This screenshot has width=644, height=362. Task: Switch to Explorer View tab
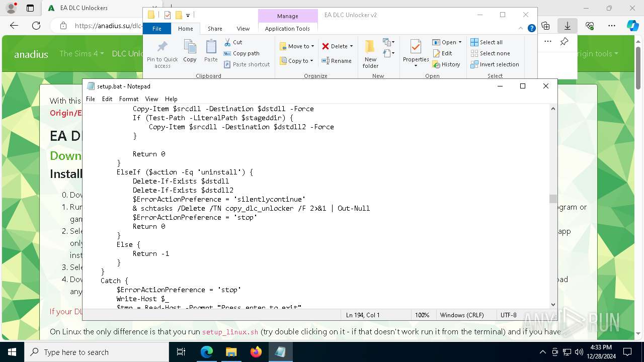pyautogui.click(x=243, y=29)
